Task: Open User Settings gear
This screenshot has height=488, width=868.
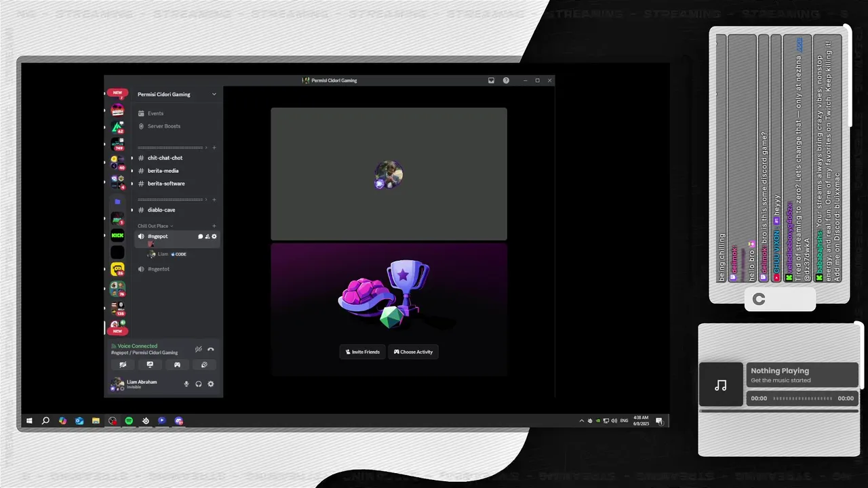Action: click(x=211, y=384)
